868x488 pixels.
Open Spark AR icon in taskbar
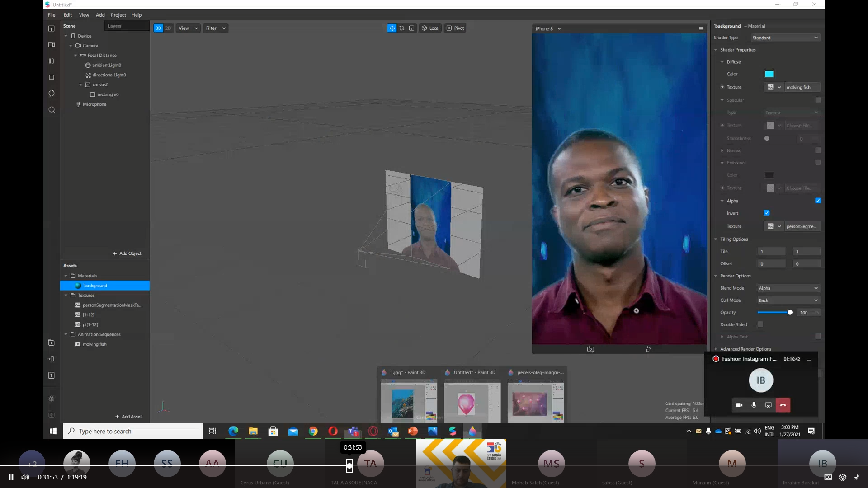coord(453,431)
